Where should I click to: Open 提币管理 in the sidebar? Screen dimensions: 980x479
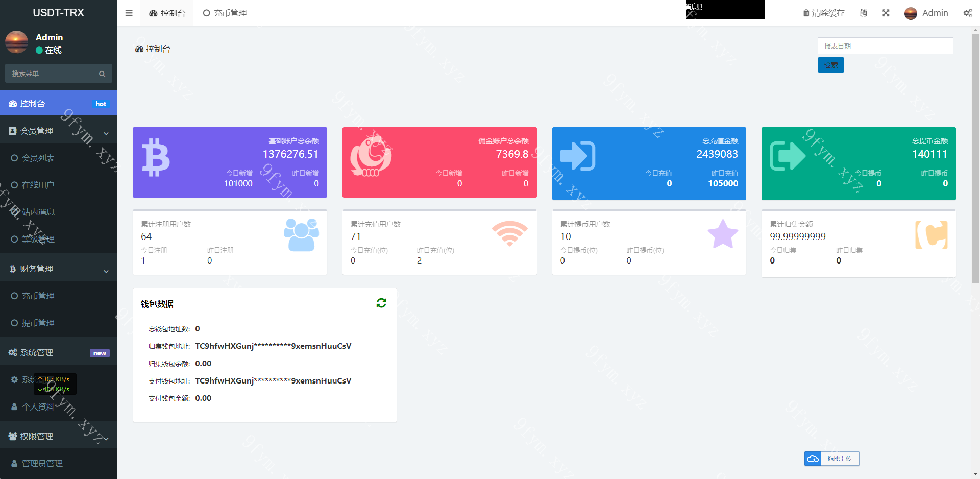click(x=59, y=323)
